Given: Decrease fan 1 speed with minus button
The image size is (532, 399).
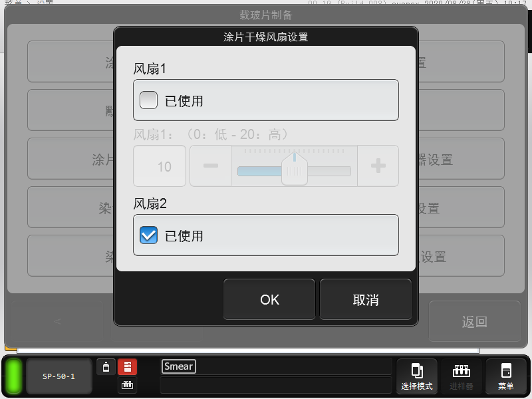Looking at the screenshot, I should pos(210,166).
